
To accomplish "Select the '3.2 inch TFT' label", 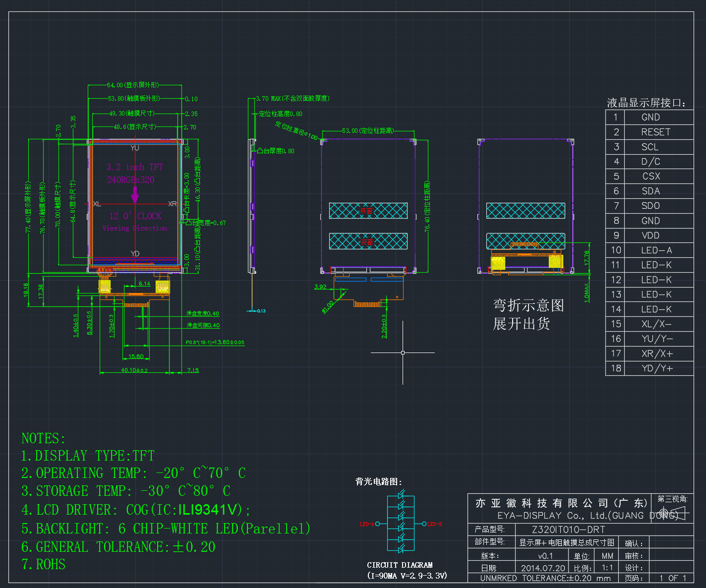I will pos(135,167).
